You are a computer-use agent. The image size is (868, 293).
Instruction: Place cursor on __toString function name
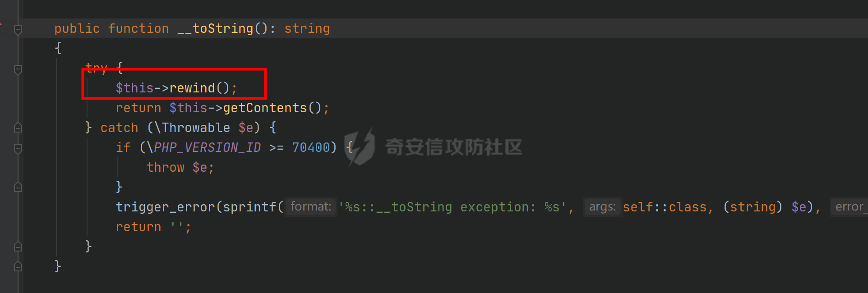click(215, 28)
